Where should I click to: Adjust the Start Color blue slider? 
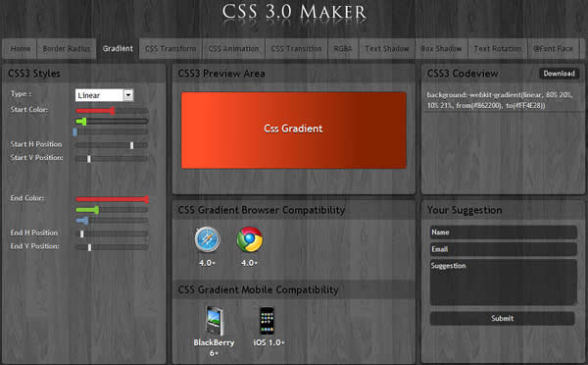pyautogui.click(x=111, y=131)
